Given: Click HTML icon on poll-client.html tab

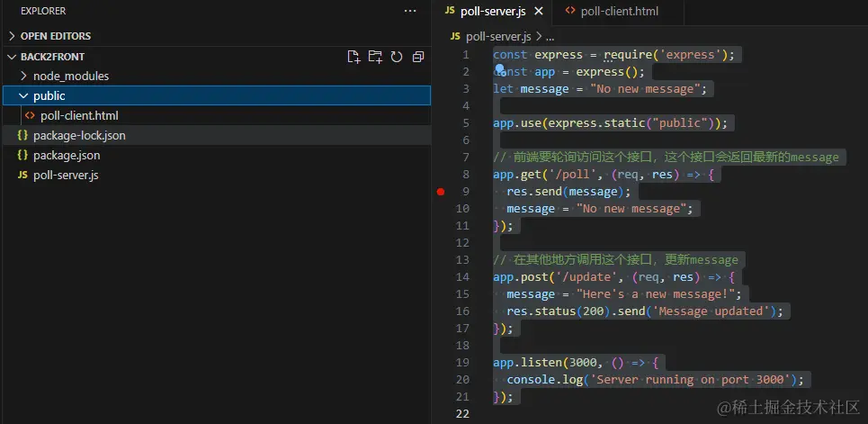Looking at the screenshot, I should [x=570, y=11].
